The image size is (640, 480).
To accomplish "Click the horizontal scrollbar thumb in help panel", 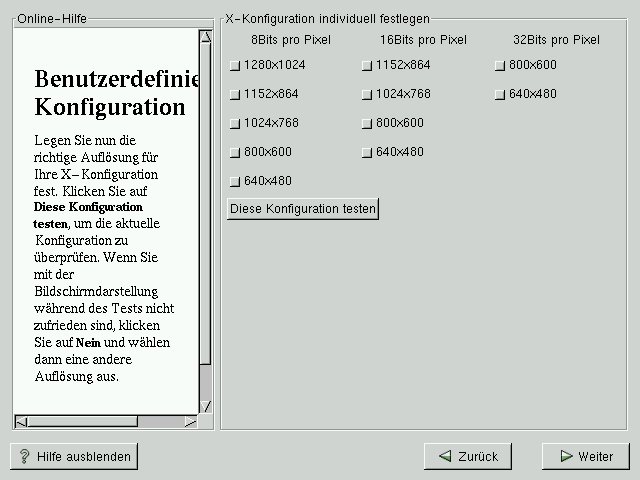I will tap(82, 421).
